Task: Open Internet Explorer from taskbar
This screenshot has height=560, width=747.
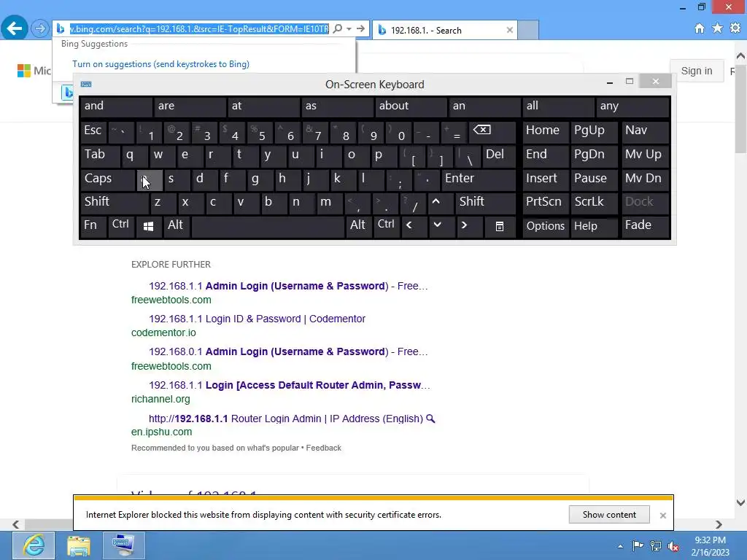Action: [34, 545]
